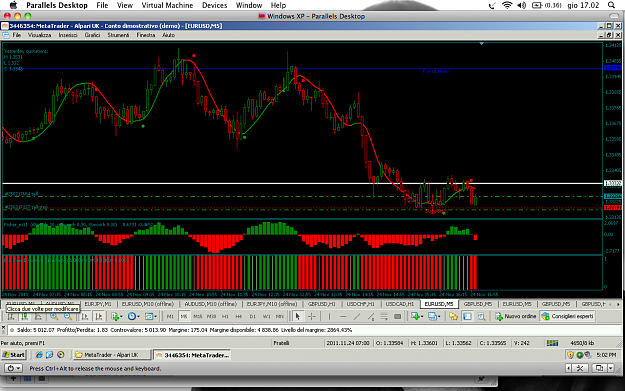The height and width of the screenshot is (391, 625).
Task: Toggle the Terminal panel icon
Action: [x=468, y=316]
